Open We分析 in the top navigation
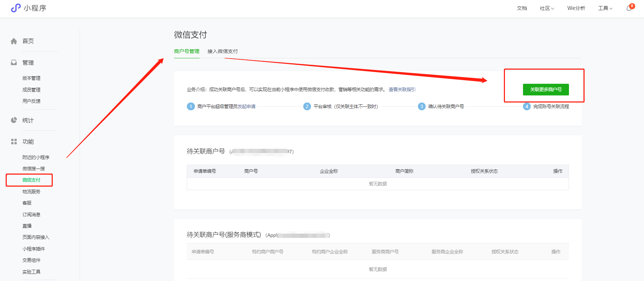The image size is (644, 281). pos(576,8)
